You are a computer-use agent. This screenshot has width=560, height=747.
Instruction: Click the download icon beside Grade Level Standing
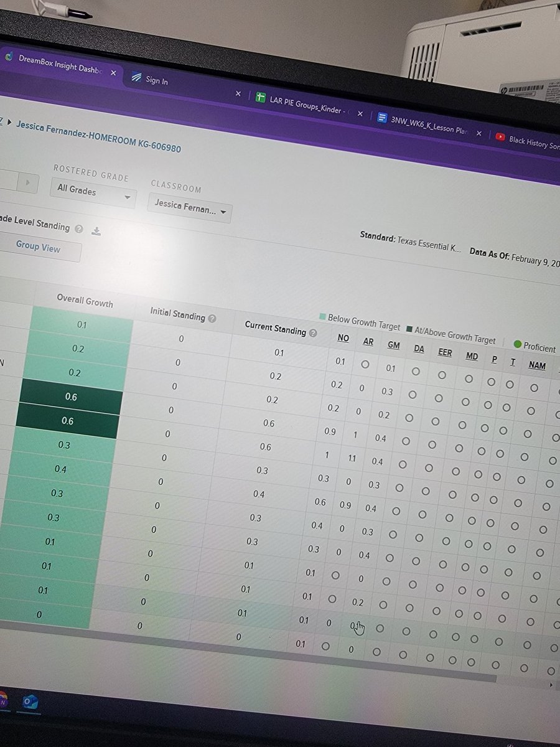click(97, 232)
